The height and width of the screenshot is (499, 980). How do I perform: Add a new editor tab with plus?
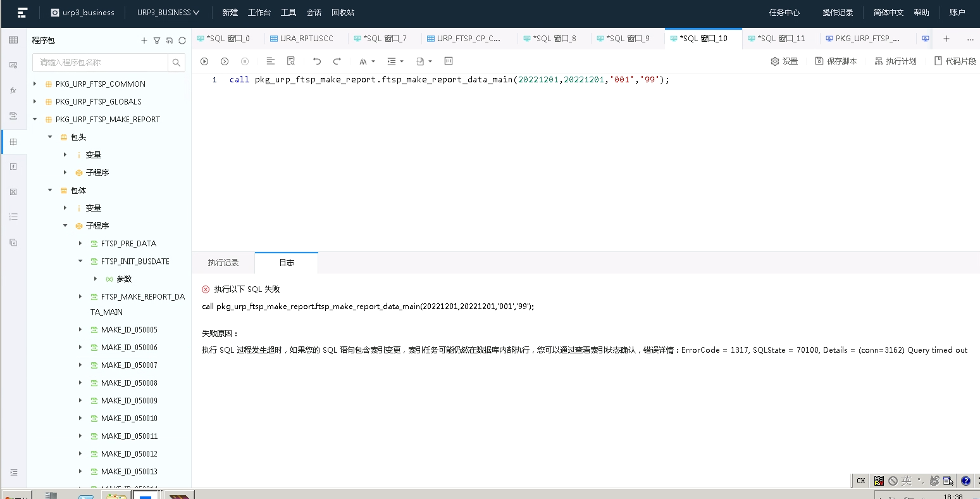(x=946, y=39)
